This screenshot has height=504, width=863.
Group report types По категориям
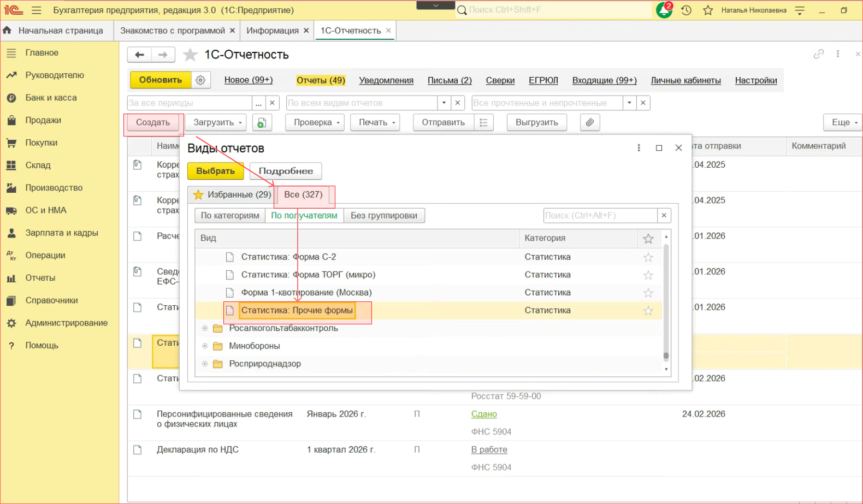pos(230,216)
